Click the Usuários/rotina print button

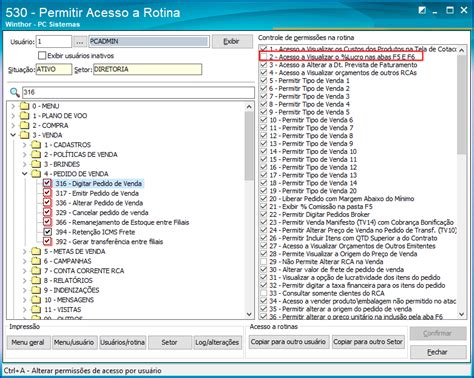(122, 342)
